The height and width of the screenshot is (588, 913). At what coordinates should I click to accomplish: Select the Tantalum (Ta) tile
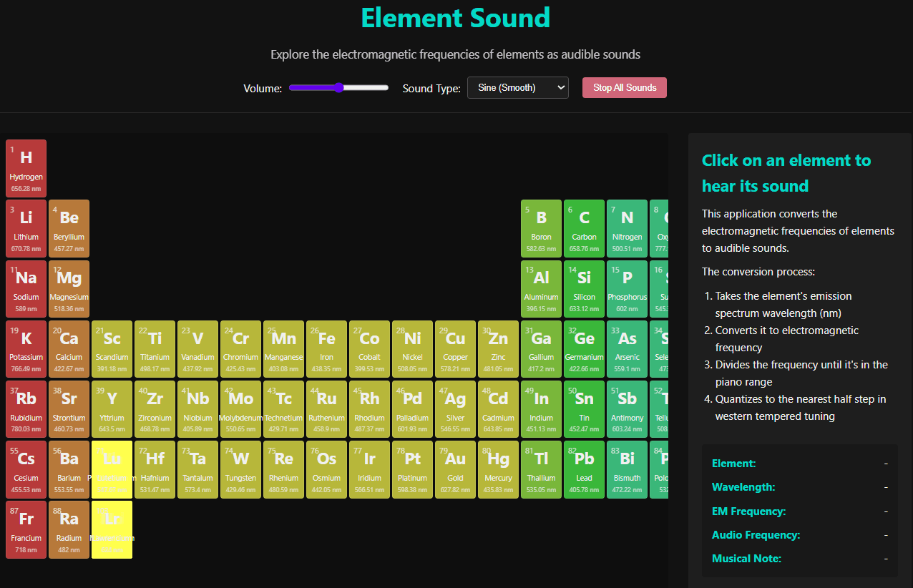coord(197,469)
